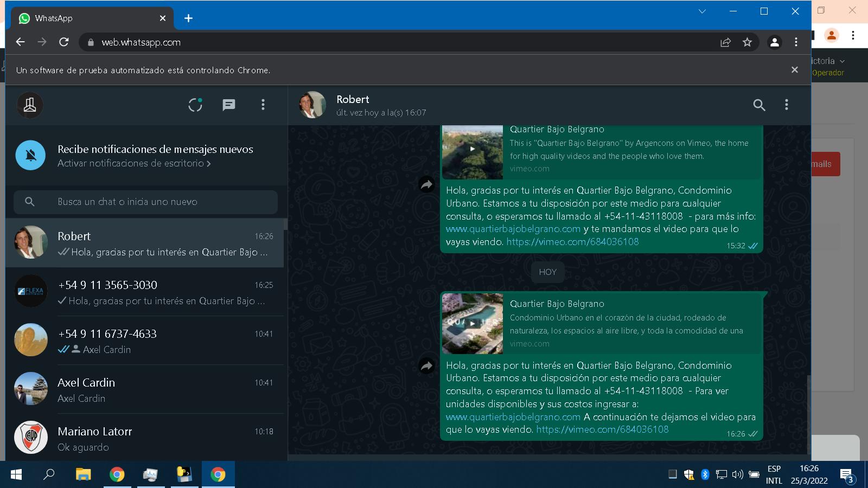
Task: Open Robert's profile picture in chat header
Action: [312, 105]
